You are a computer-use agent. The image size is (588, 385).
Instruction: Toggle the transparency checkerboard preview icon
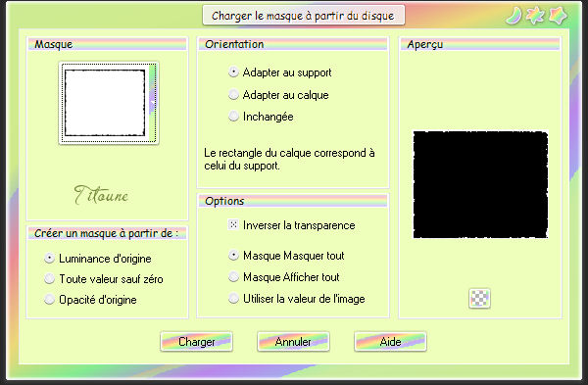pyautogui.click(x=479, y=299)
